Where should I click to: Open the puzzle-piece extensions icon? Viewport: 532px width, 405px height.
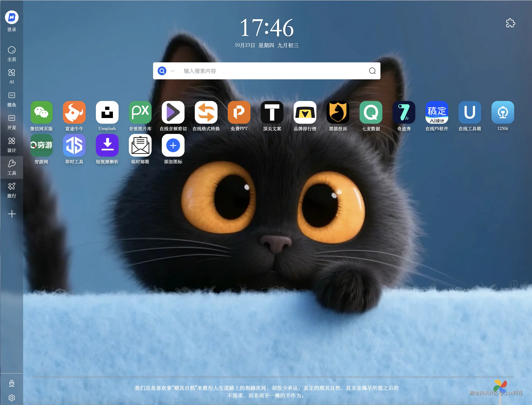[x=510, y=23]
